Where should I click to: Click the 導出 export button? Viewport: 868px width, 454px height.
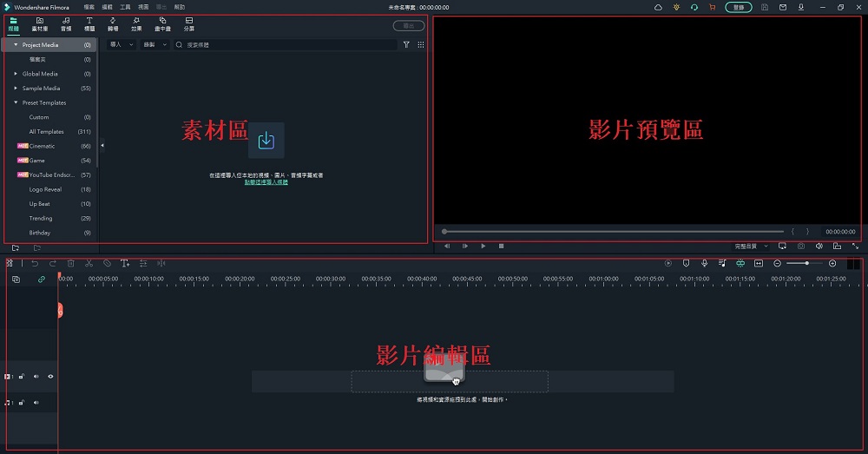(409, 25)
